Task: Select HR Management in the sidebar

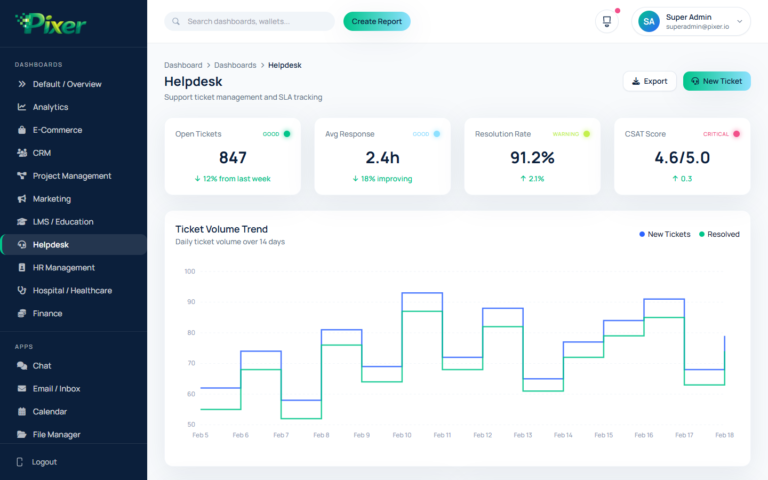Action: (64, 268)
